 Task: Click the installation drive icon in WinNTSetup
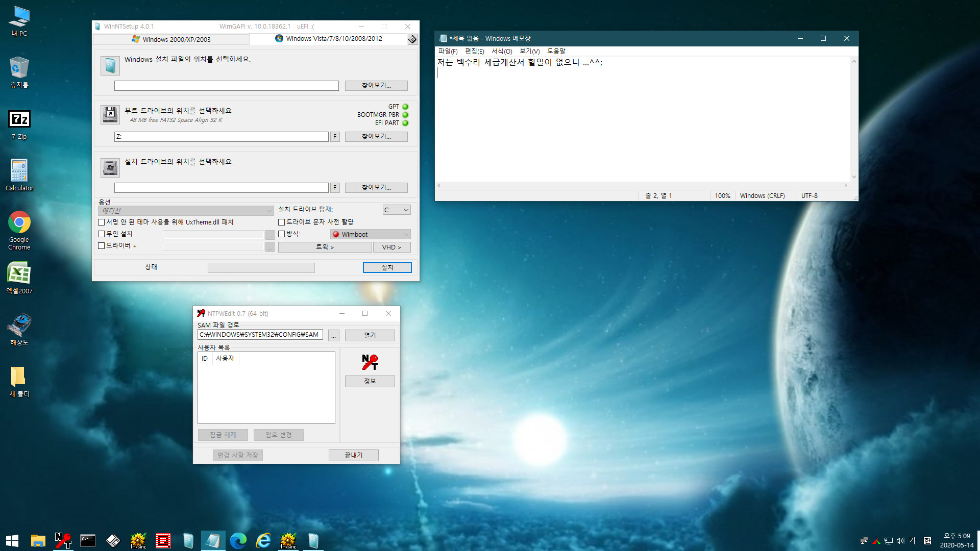click(x=110, y=167)
